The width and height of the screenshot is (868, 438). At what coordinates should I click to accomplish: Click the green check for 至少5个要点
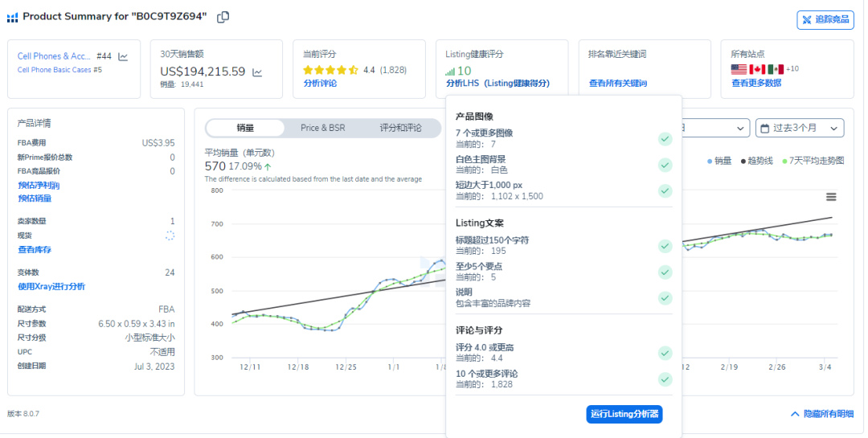click(665, 272)
